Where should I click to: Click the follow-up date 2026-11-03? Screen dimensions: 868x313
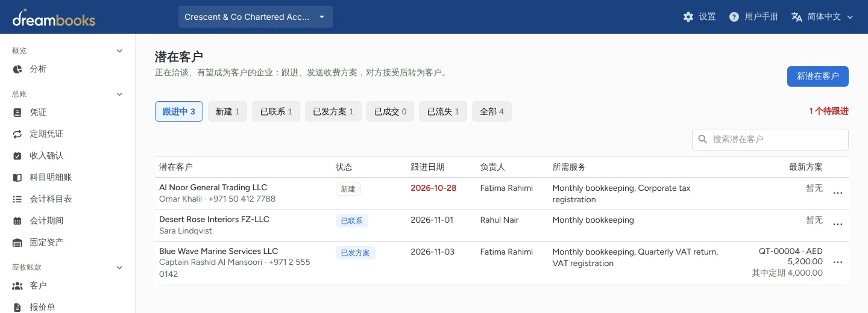coord(432,252)
